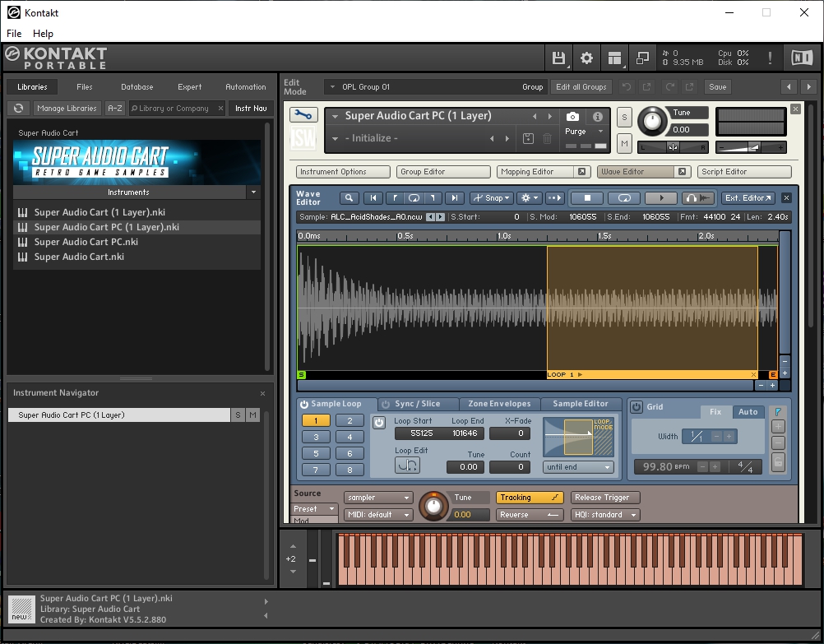Toggle the Grid power button
The height and width of the screenshot is (644, 824).
637,407
